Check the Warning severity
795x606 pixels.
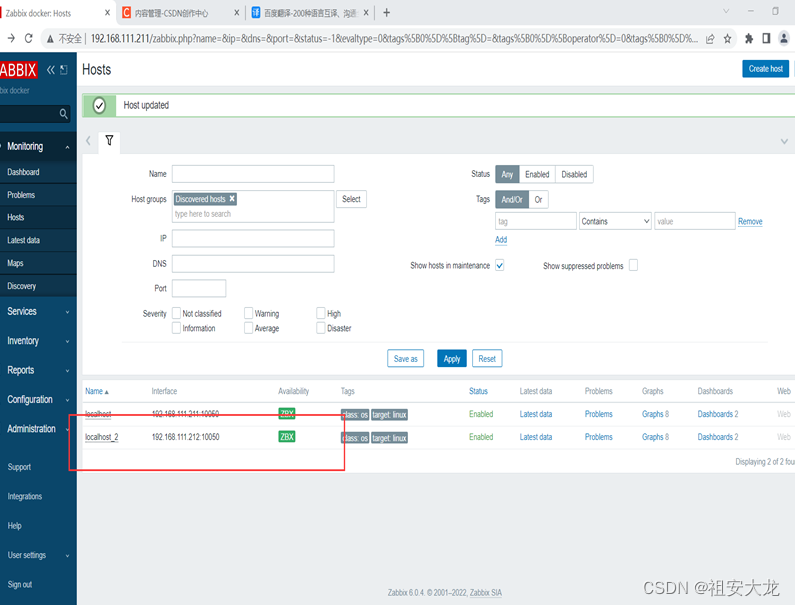pyautogui.click(x=248, y=313)
